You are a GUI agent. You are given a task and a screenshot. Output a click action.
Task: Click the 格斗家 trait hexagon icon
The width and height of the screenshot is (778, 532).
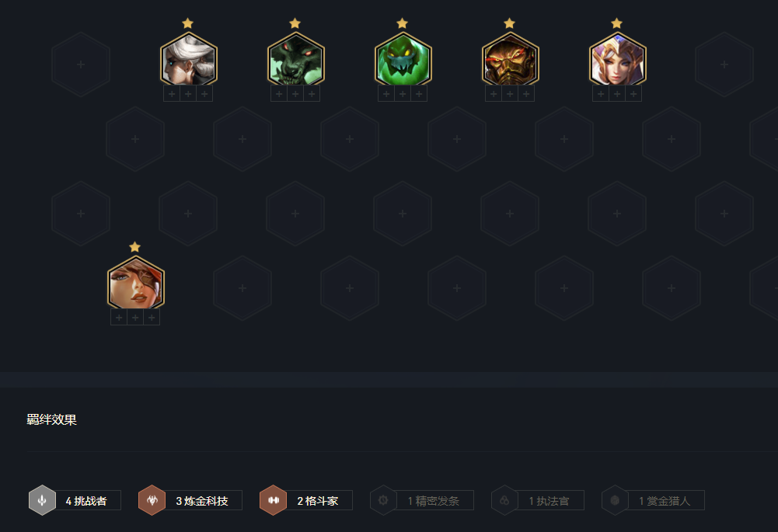(x=274, y=500)
